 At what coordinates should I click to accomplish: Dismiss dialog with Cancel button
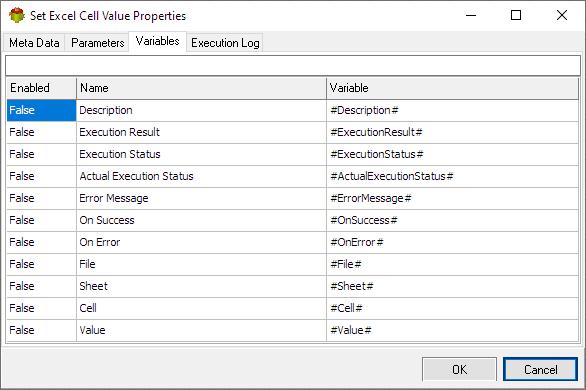pyautogui.click(x=540, y=369)
